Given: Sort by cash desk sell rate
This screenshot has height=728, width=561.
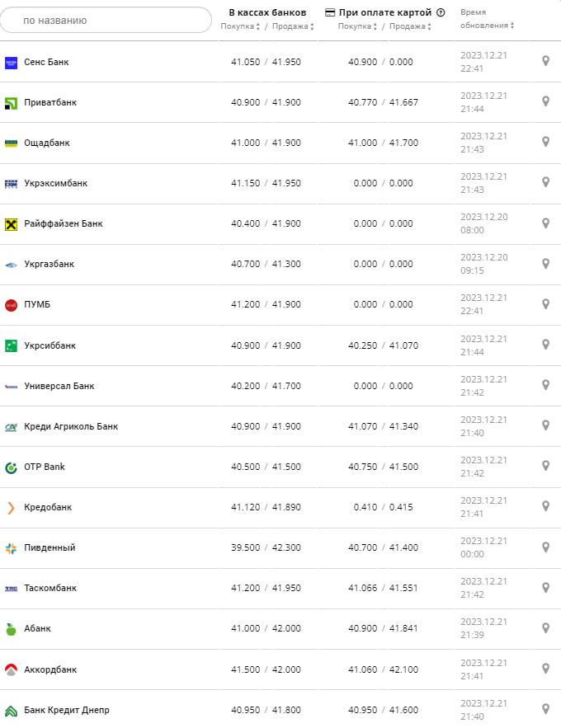Looking at the screenshot, I should (x=293, y=26).
